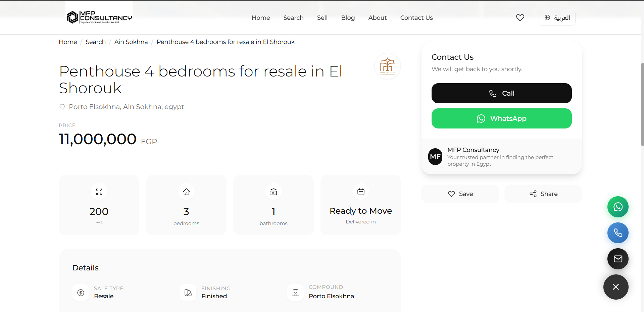
Task: Open the Details section expander
Action: (x=85, y=268)
